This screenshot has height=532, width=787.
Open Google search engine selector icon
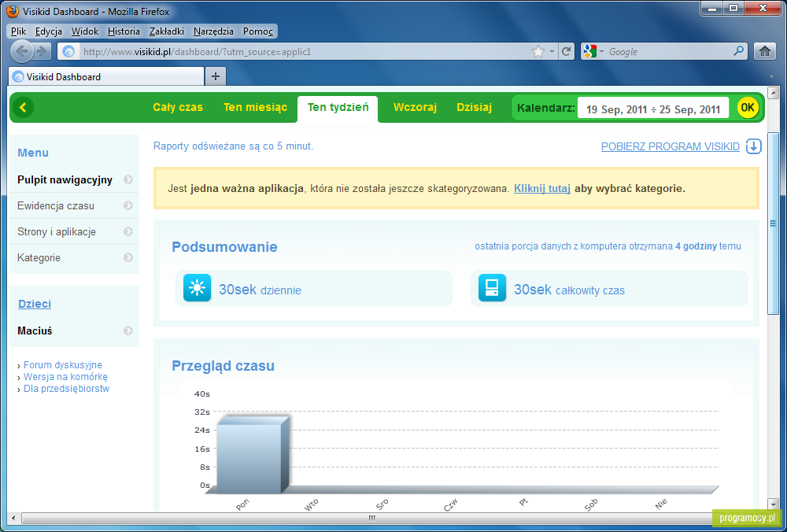pyautogui.click(x=593, y=51)
